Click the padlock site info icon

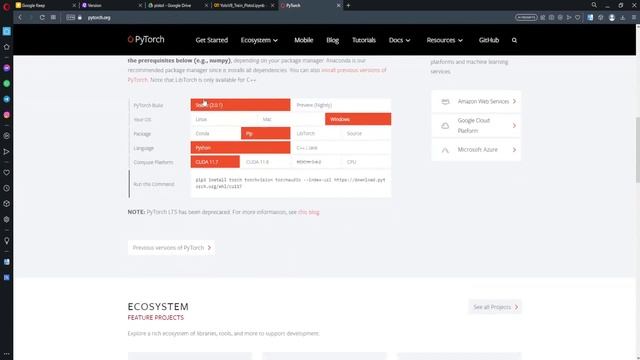coord(80,18)
